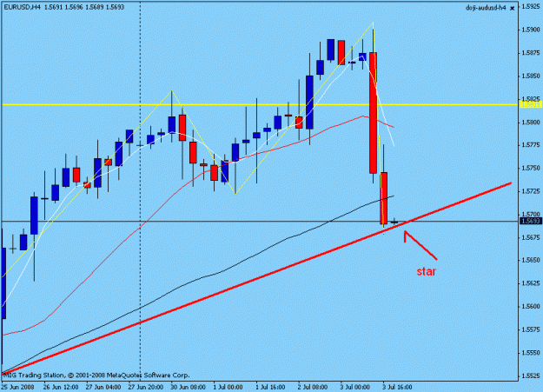Click the 1.5675 price scale label
This screenshot has height=392, width=543.
coord(531,237)
